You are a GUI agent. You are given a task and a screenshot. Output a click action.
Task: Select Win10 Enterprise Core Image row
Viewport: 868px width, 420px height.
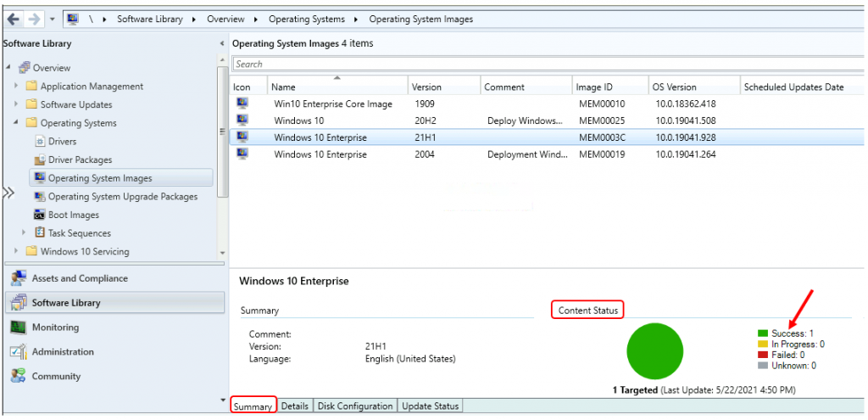[547, 104]
